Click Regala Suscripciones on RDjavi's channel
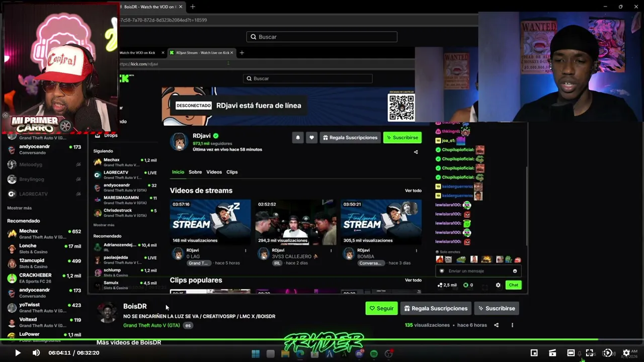Screen dimensions: 644x362 [x=350, y=137]
